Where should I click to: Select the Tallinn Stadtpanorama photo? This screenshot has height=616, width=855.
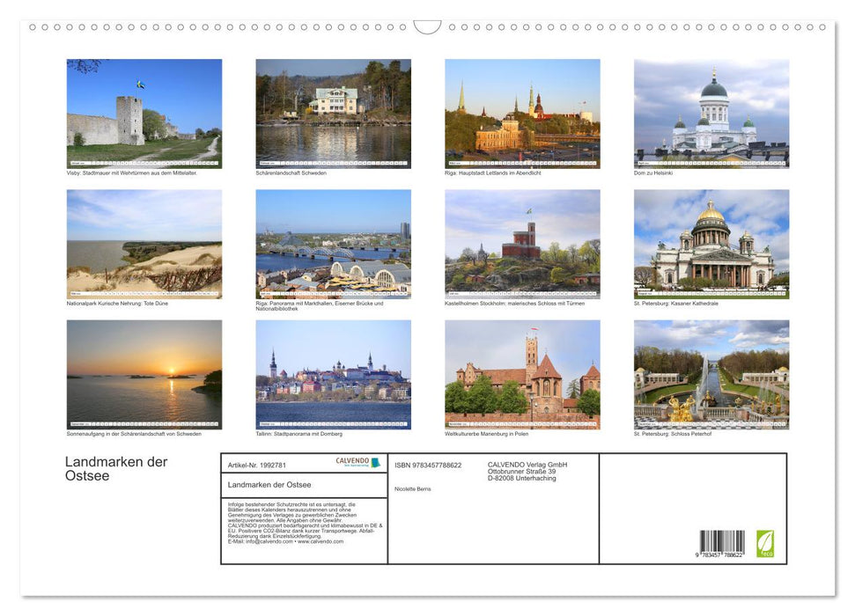[333, 375]
